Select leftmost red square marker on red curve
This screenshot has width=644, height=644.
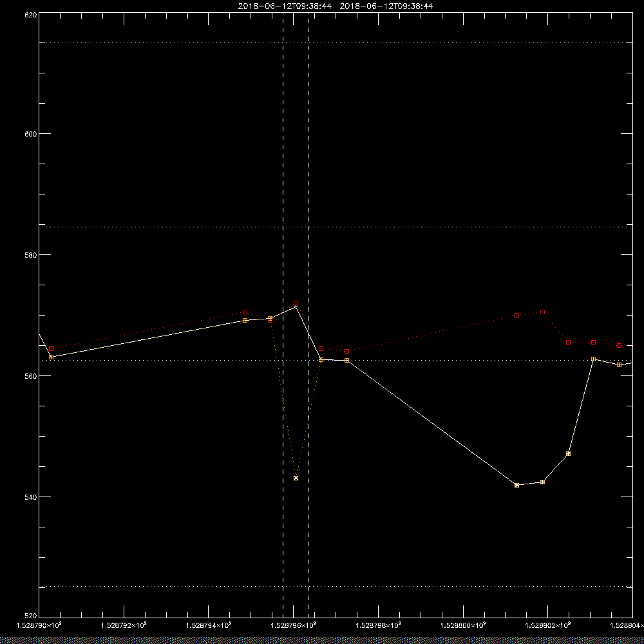51,348
